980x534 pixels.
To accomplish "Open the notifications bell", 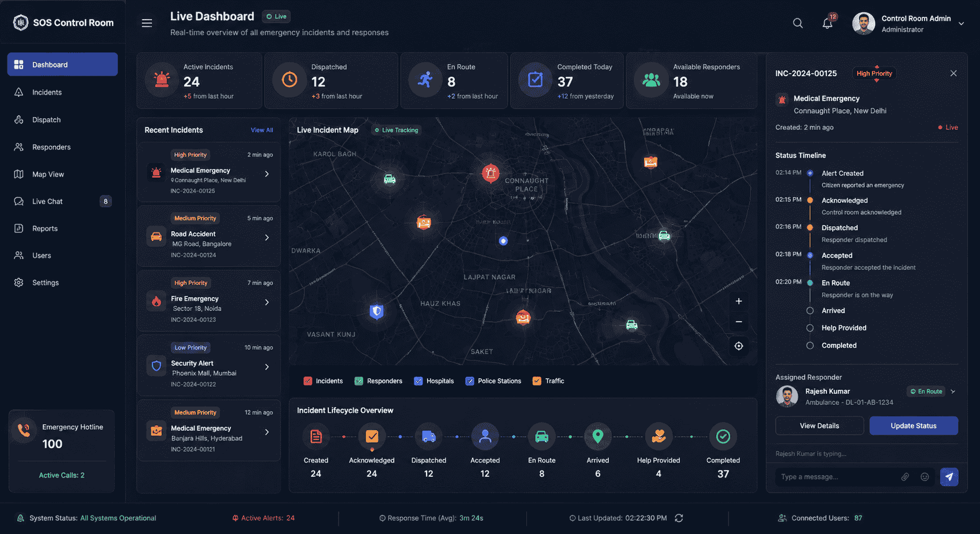I will click(828, 23).
